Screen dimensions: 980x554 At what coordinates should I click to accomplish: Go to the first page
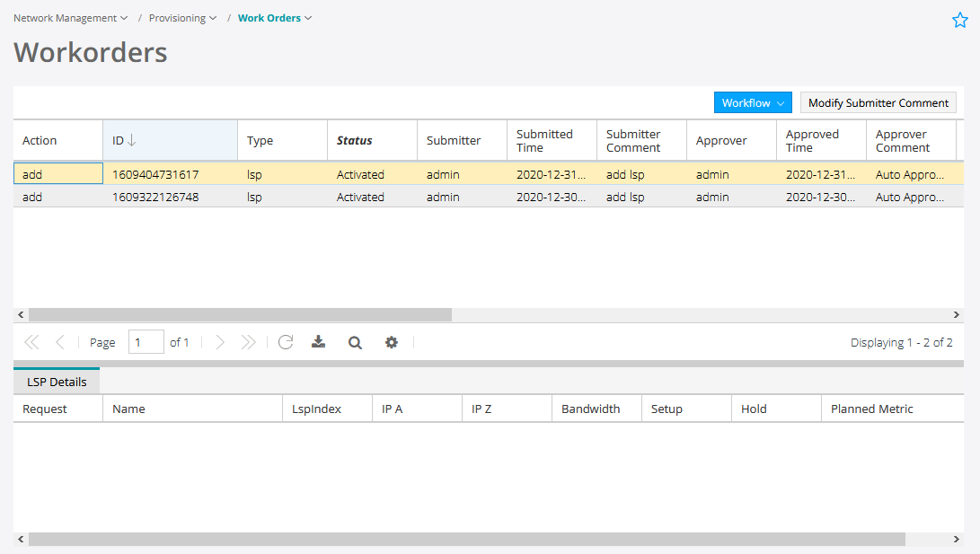[x=31, y=342]
